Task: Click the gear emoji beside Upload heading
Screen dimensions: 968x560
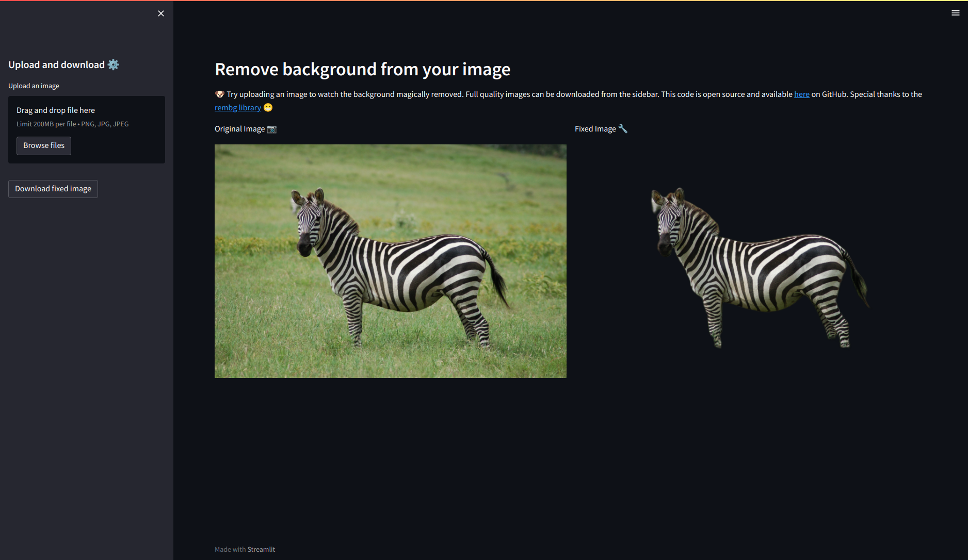Action: click(114, 64)
